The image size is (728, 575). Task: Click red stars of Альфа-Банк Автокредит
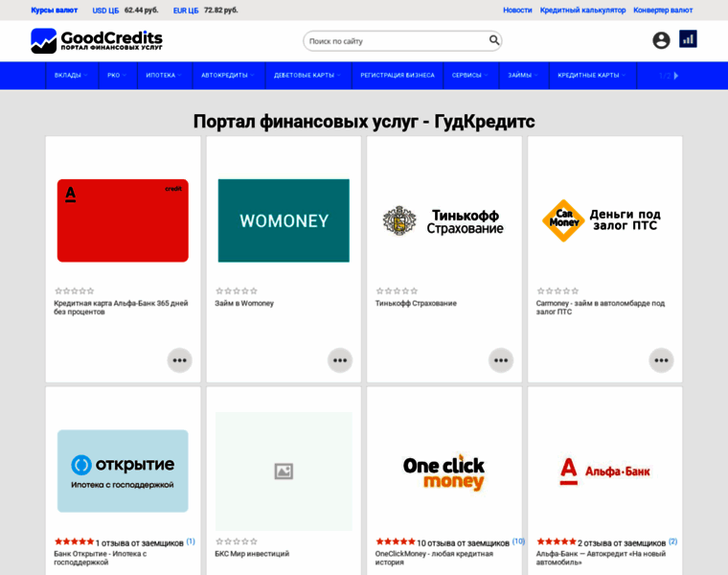point(557,541)
